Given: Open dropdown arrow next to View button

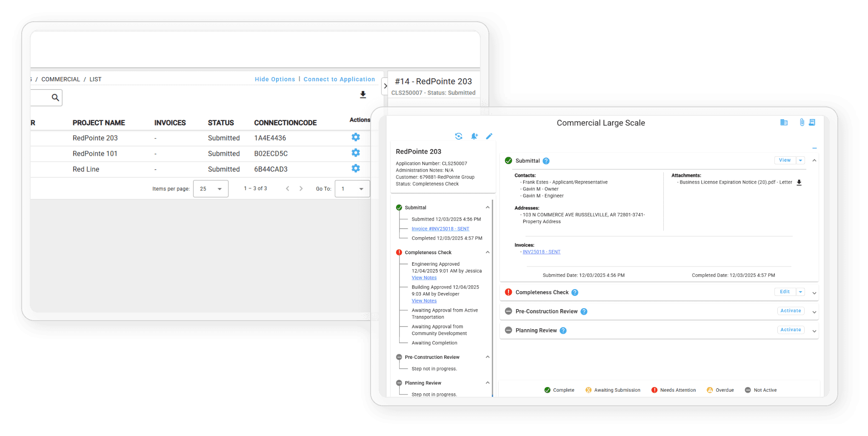Looking at the screenshot, I should click(x=800, y=161).
